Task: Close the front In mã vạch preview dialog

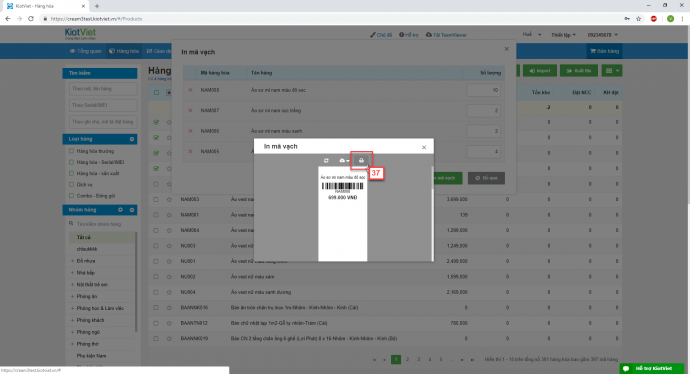Action: pos(424,147)
